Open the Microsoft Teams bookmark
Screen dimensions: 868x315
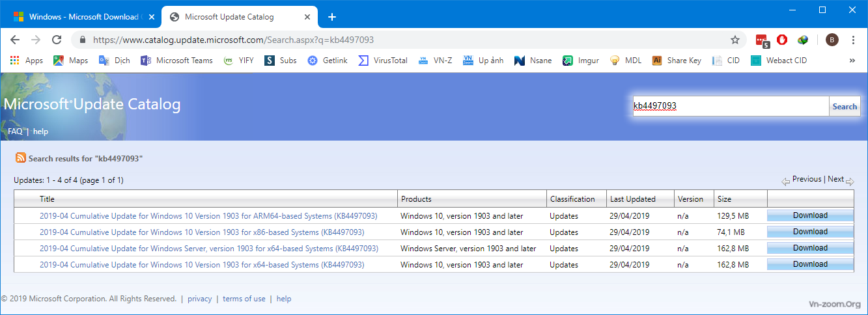pos(177,61)
